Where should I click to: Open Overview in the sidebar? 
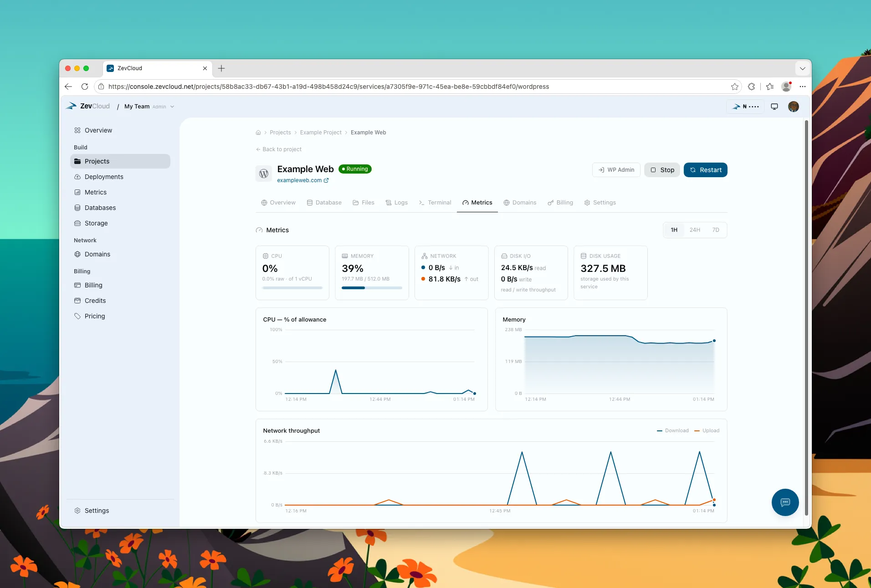[120, 130]
